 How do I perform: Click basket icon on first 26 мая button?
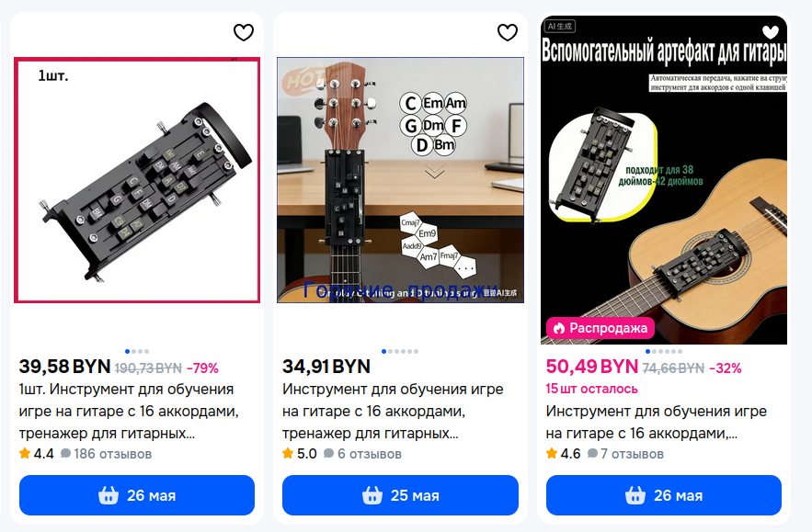click(x=109, y=495)
